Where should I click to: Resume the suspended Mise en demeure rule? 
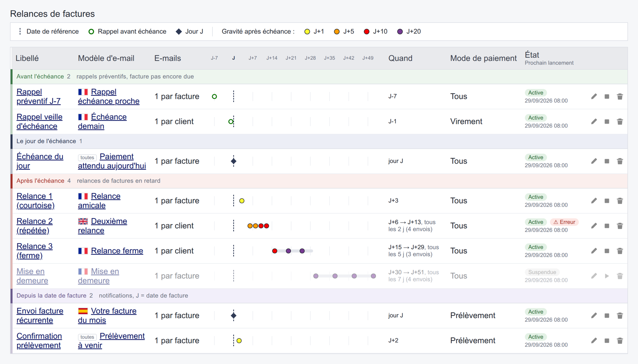coord(607,276)
